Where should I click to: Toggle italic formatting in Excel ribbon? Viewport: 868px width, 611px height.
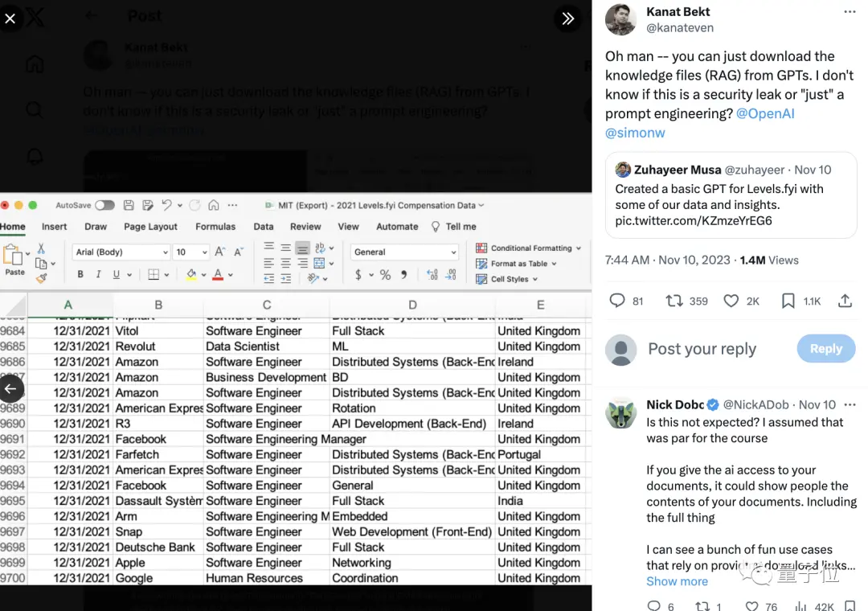pyautogui.click(x=98, y=275)
